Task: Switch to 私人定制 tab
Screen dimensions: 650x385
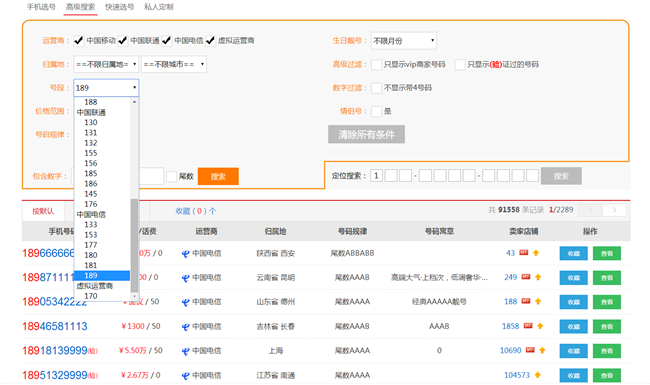Action: click(159, 7)
